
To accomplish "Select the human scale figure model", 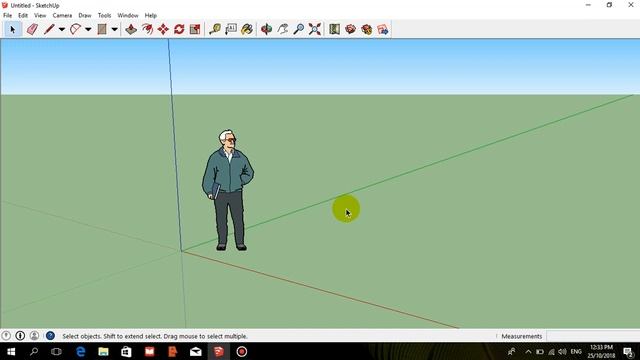I will (x=228, y=190).
